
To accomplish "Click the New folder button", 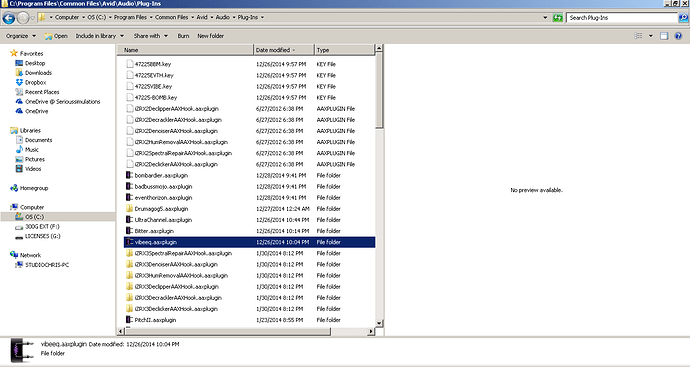I will pos(210,36).
